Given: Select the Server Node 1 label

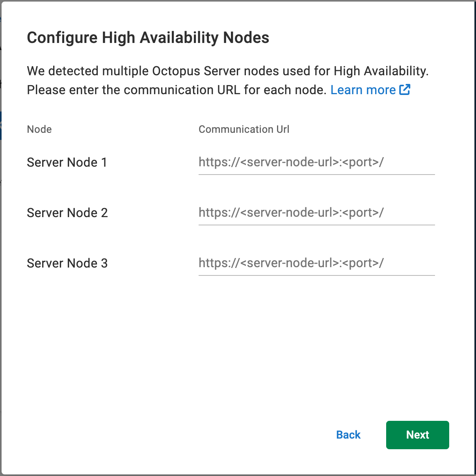Looking at the screenshot, I should (x=67, y=162).
